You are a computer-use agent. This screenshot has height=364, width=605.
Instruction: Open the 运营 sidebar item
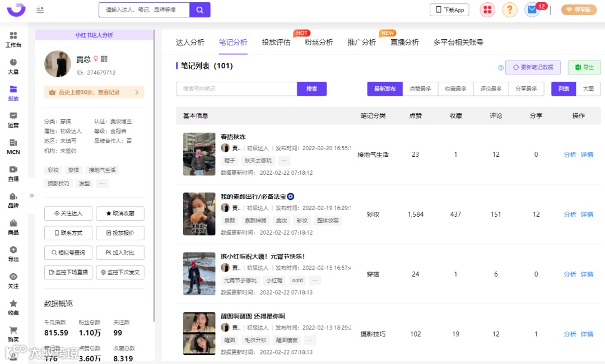[x=13, y=120]
